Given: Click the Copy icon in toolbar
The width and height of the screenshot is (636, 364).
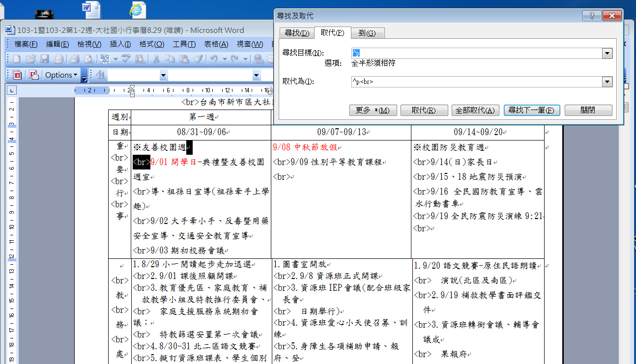Looking at the screenshot, I should click(170, 59).
